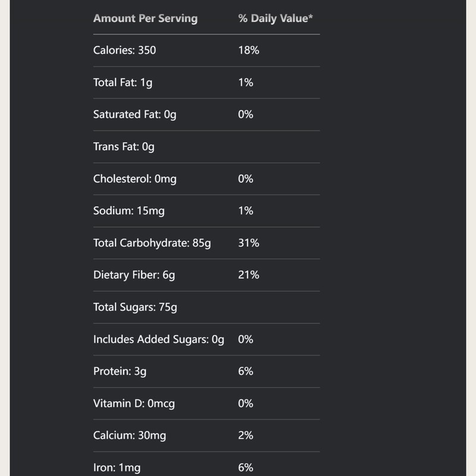Click "Includes Added Sugars: 0g" label
This screenshot has height=476, width=476.
pyautogui.click(x=158, y=339)
